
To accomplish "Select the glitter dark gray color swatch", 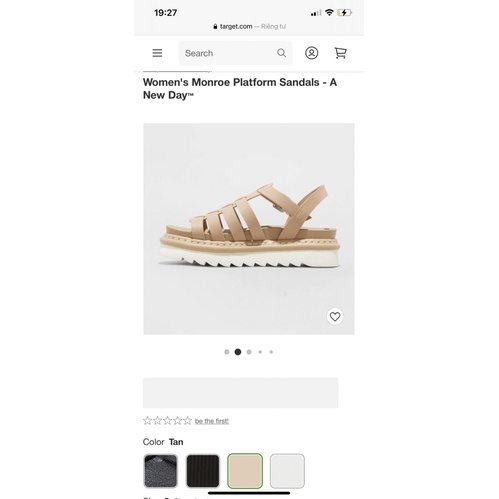I will [x=160, y=471].
